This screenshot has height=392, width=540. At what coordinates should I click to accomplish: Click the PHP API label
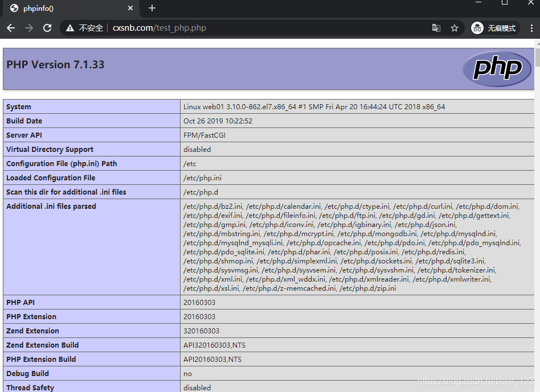(21, 303)
